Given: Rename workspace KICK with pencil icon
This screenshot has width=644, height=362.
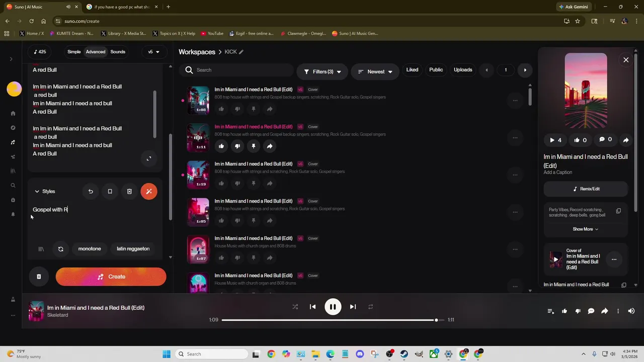Looking at the screenshot, I should click(241, 52).
